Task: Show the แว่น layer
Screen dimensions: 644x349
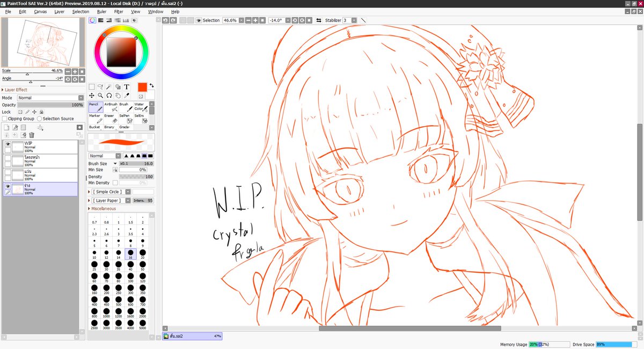Action: click(x=8, y=172)
